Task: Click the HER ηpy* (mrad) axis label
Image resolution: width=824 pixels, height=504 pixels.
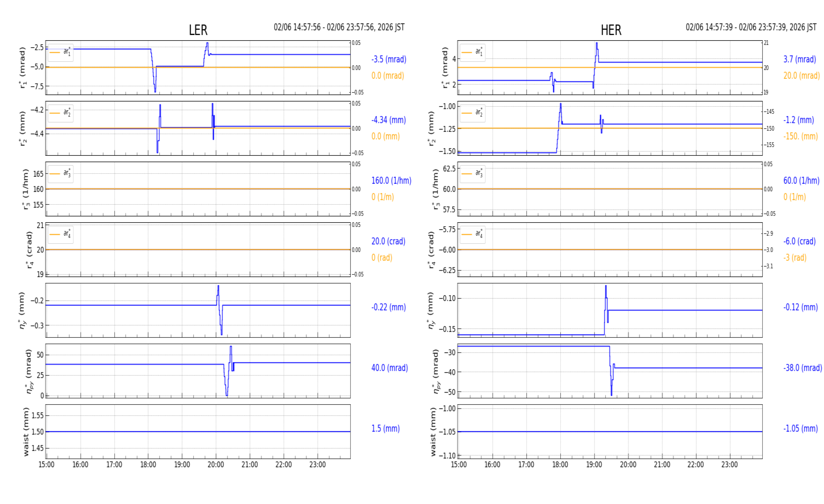Action: [x=436, y=371]
